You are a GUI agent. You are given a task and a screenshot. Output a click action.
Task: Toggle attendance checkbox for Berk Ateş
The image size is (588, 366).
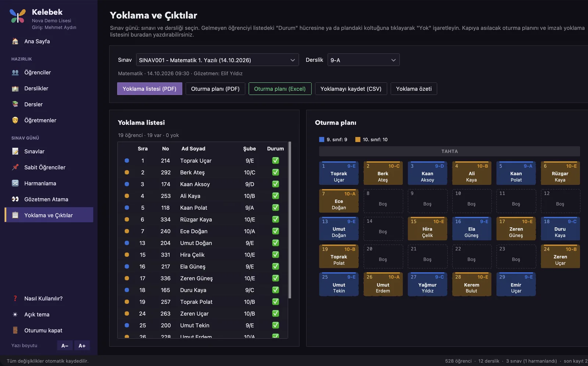[x=275, y=172]
